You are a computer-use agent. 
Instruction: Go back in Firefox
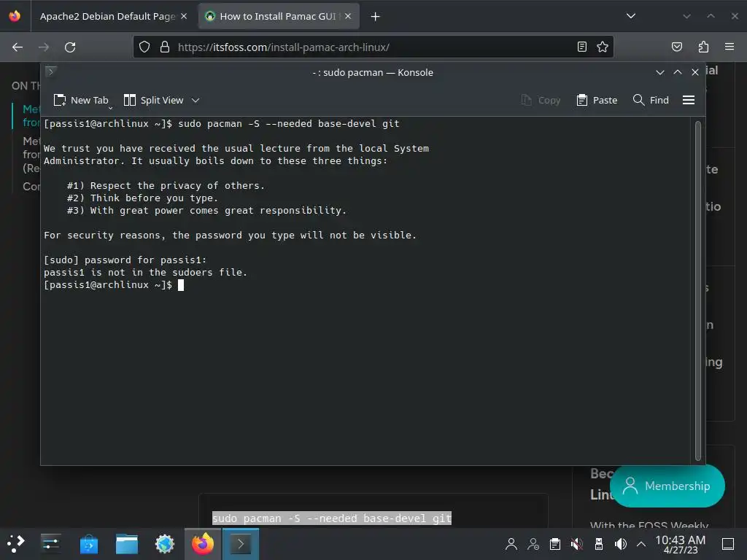point(18,47)
